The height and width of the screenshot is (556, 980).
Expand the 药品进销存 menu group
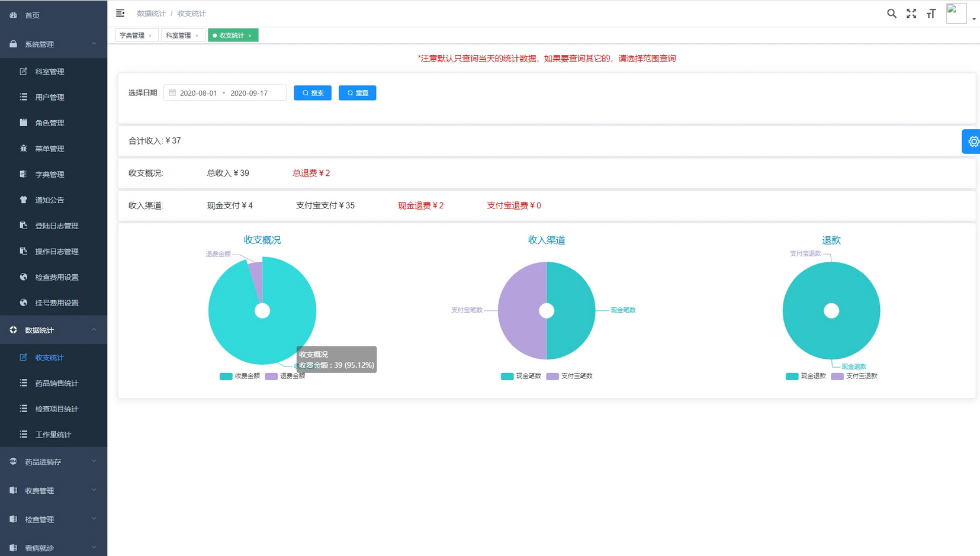[54, 462]
